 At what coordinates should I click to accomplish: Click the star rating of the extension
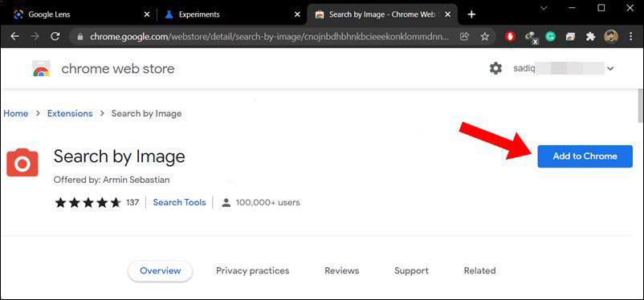(x=88, y=202)
